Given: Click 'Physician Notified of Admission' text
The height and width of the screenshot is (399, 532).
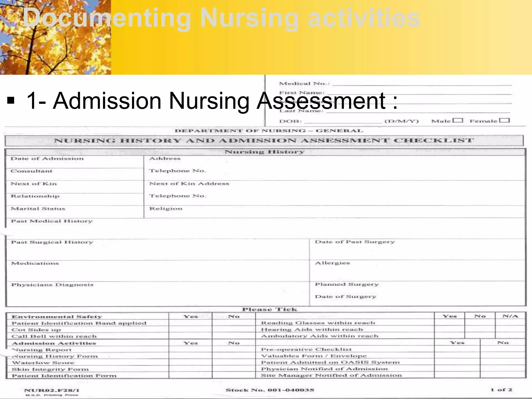Looking at the screenshot, I should click(324, 369).
